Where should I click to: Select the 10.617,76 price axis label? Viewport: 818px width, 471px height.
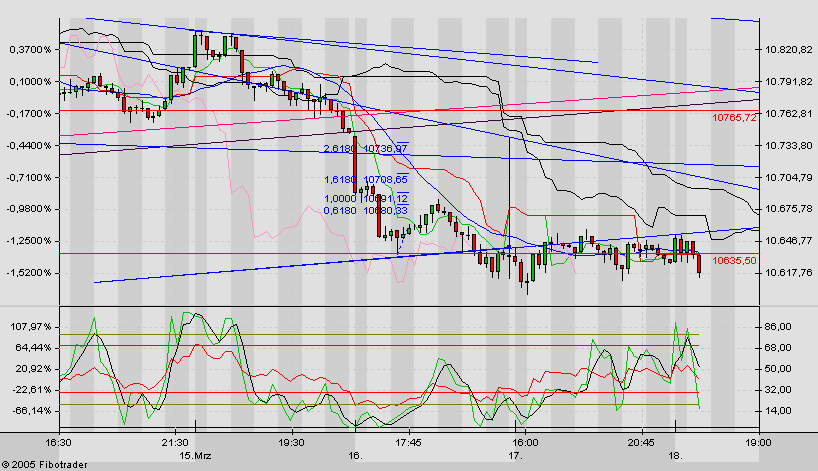tap(789, 273)
